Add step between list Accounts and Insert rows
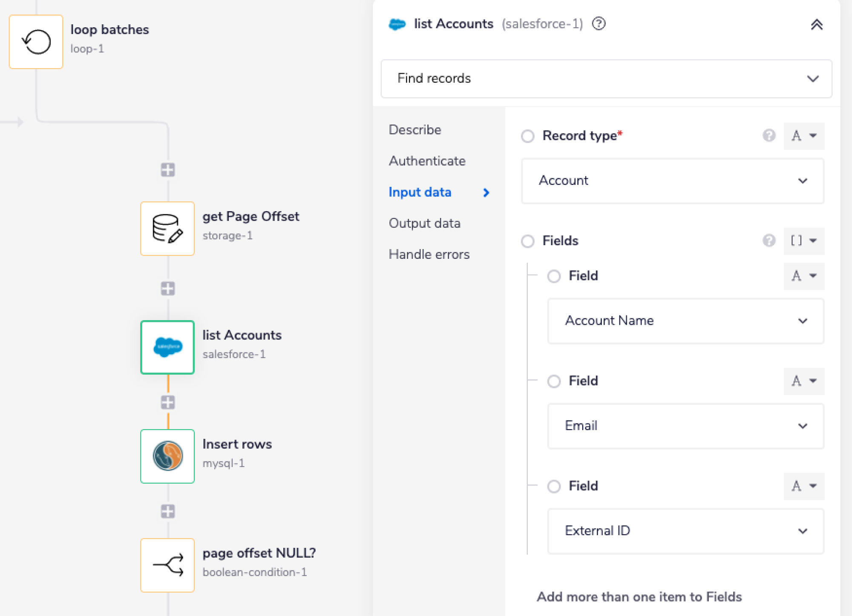This screenshot has height=616, width=852. pos(167,402)
